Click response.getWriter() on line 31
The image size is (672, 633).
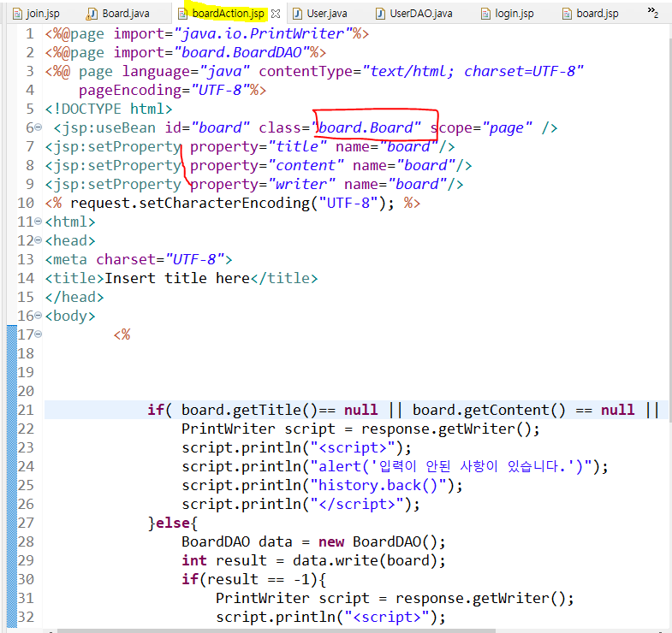pyautogui.click(x=480, y=598)
